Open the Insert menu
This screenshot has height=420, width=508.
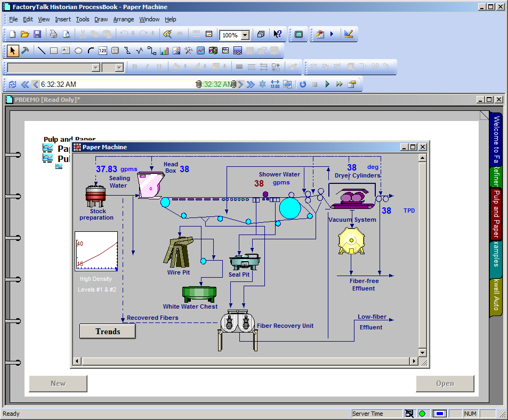(62, 19)
